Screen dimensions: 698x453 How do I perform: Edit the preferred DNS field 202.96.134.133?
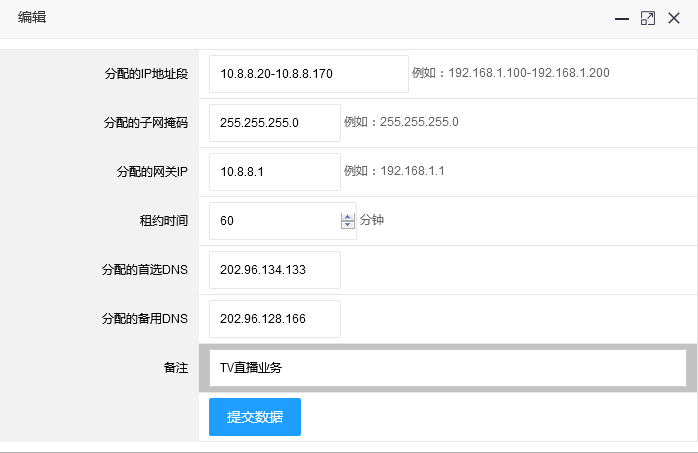pos(274,270)
